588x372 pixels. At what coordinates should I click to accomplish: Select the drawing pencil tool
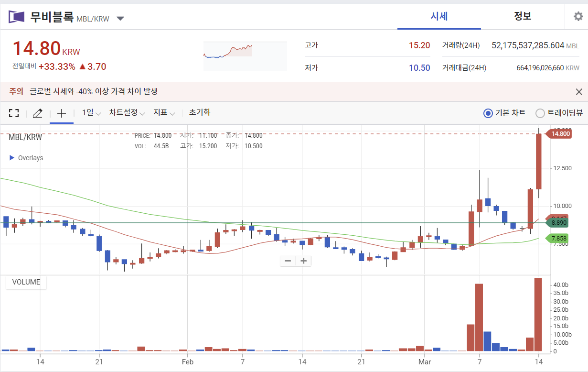37,113
